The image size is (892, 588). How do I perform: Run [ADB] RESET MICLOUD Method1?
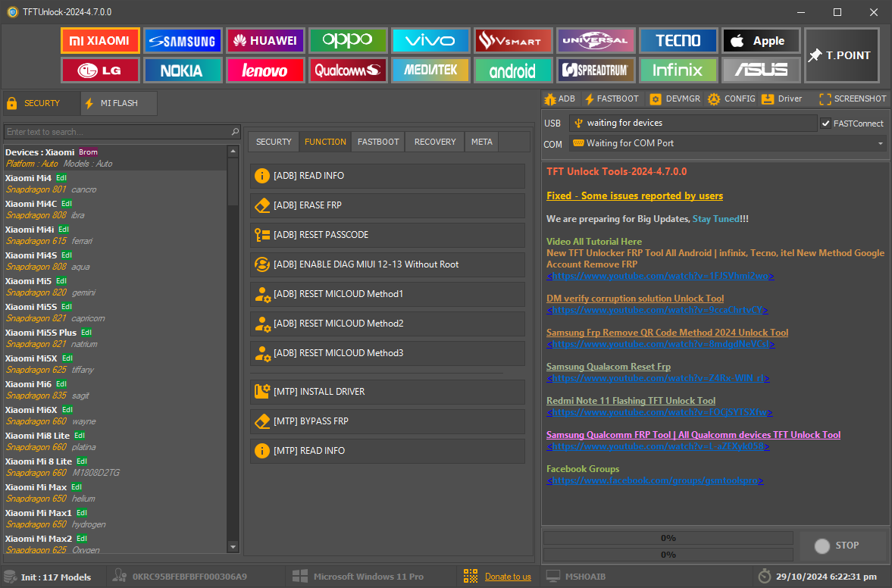[x=387, y=294]
